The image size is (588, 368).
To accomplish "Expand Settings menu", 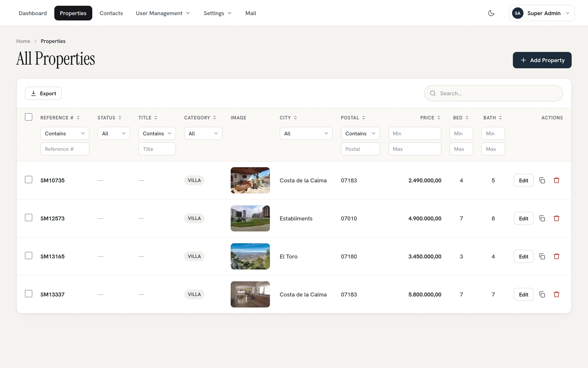I will [217, 13].
